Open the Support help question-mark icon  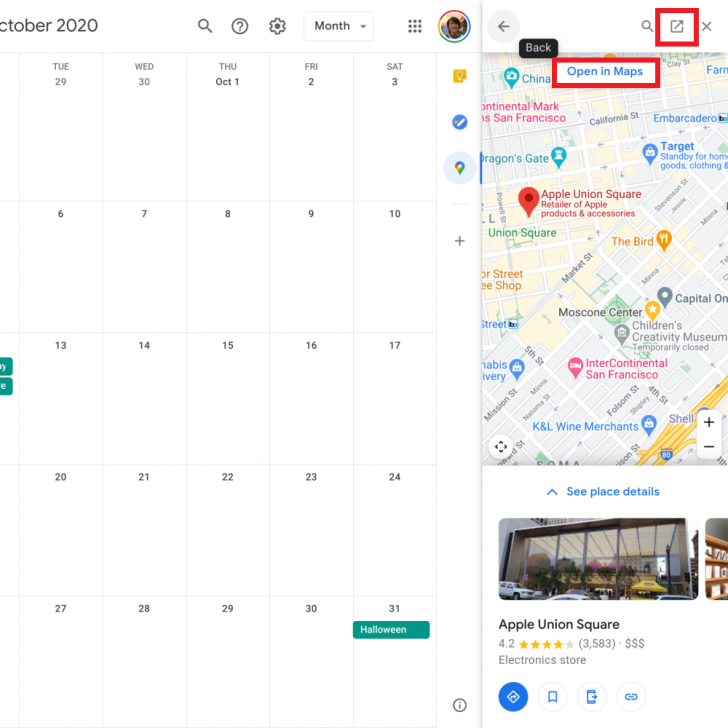(x=240, y=26)
